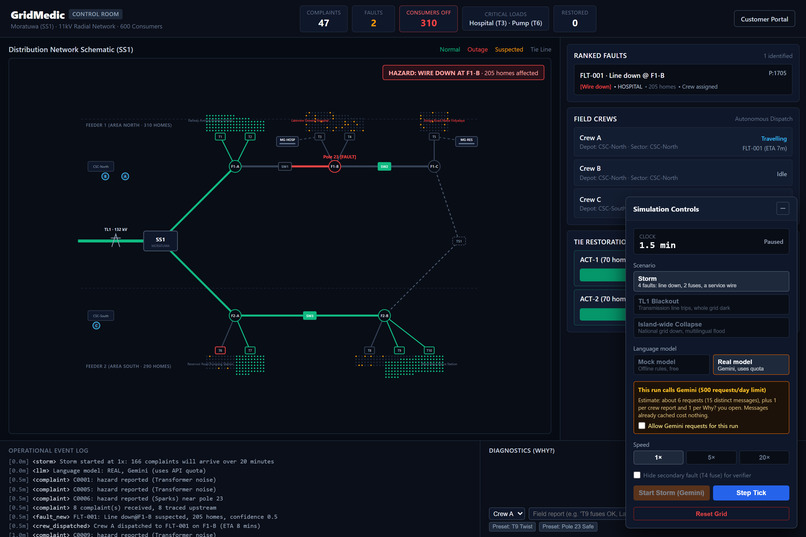The image size is (806, 537).
Task: Click the Suspected legend label
Action: pyautogui.click(x=508, y=50)
